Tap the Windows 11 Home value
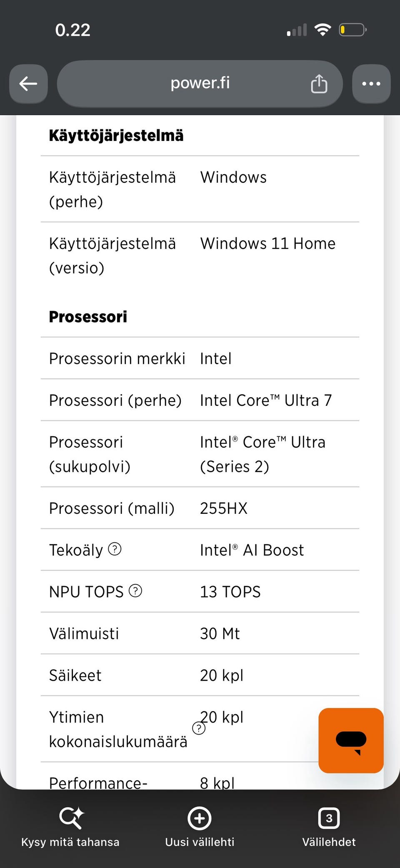The height and width of the screenshot is (868, 400). point(268,243)
